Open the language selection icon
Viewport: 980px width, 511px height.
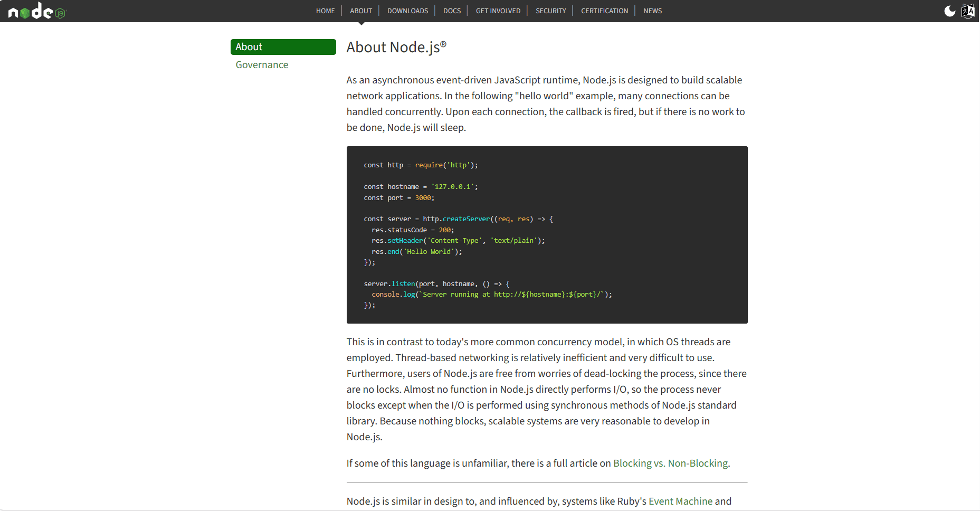point(968,11)
